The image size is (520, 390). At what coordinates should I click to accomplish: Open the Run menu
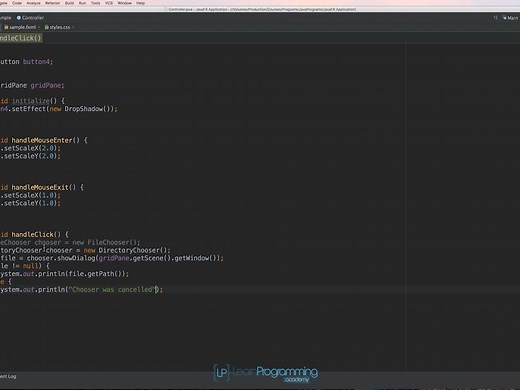pos(82,3)
